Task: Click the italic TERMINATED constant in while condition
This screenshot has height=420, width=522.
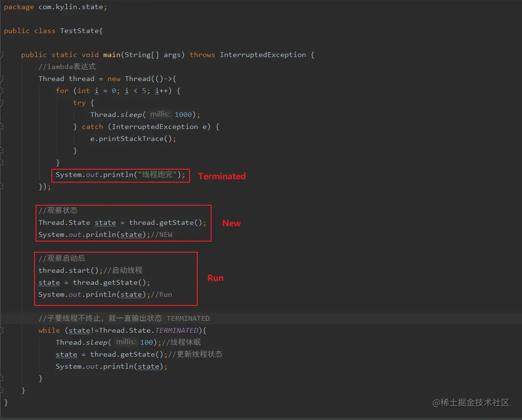Action: click(177, 330)
